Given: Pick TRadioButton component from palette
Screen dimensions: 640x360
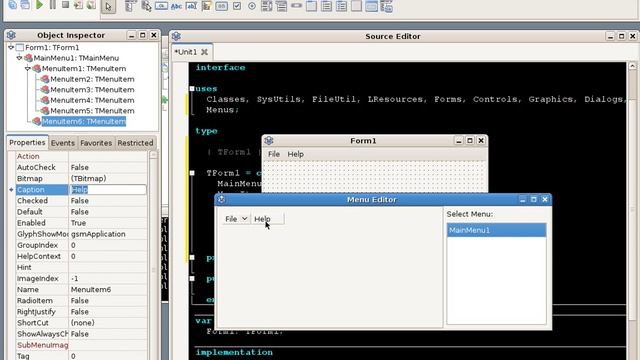Looking at the screenshot, I should (252, 6).
